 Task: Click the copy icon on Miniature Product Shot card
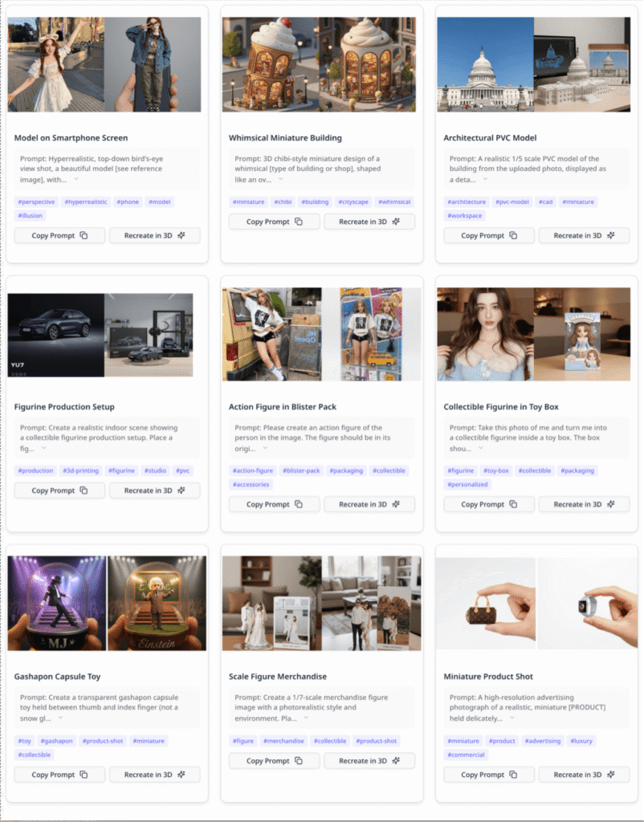click(x=513, y=775)
